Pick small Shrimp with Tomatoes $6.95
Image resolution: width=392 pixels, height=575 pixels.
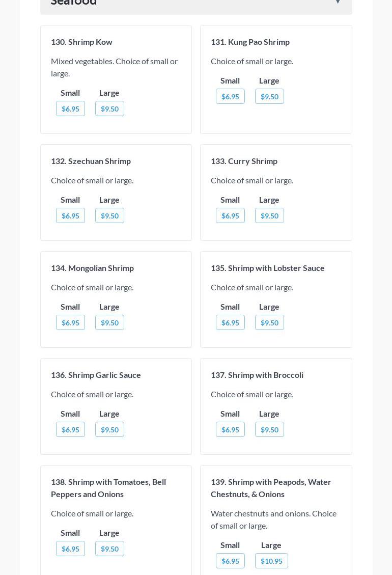point(70,549)
